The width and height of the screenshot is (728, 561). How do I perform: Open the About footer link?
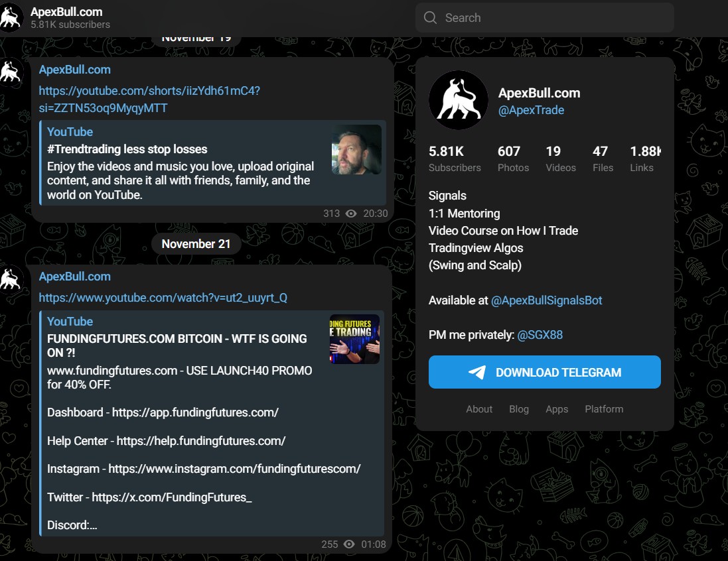point(479,408)
